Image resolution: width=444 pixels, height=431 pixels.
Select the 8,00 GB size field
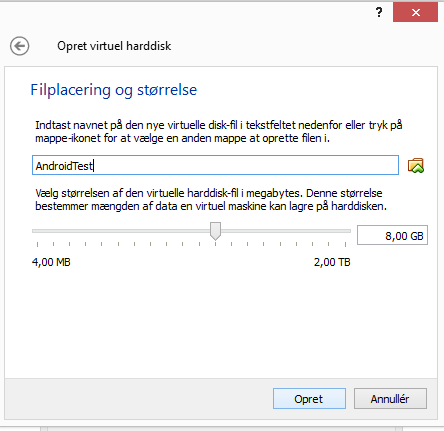click(392, 235)
